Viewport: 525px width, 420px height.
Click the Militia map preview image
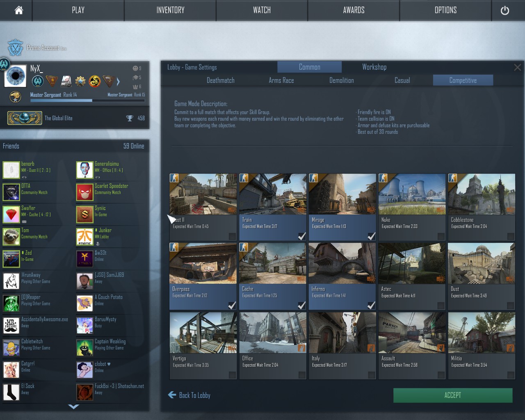click(482, 333)
